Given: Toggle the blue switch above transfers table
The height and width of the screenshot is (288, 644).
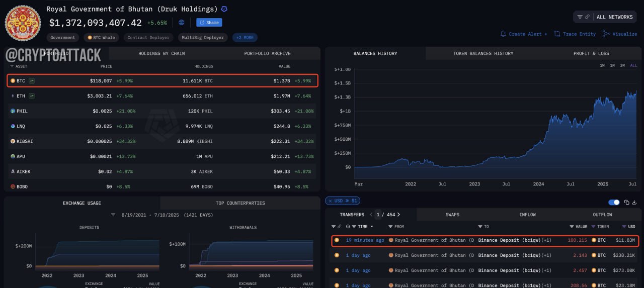Looking at the screenshot, I should pyautogui.click(x=614, y=202).
